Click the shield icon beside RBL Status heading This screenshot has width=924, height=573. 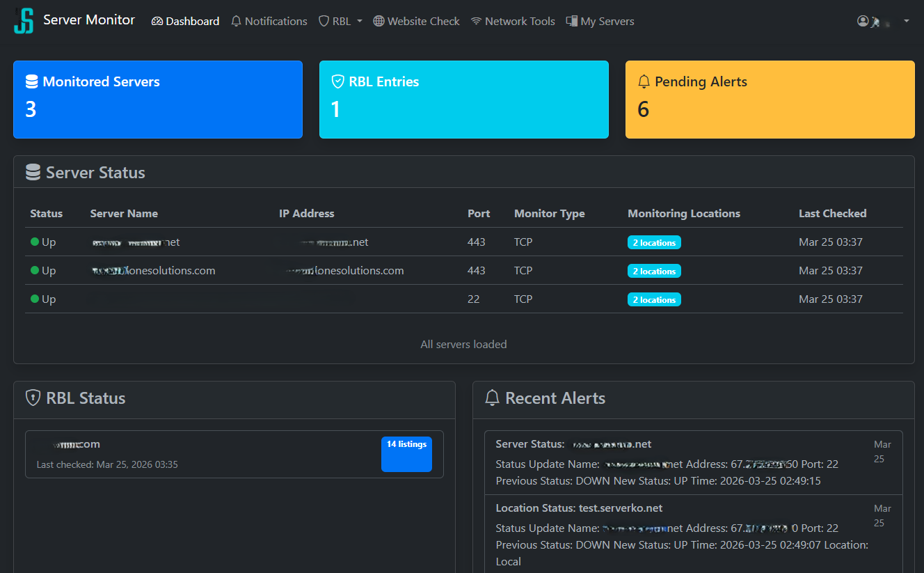pos(33,398)
